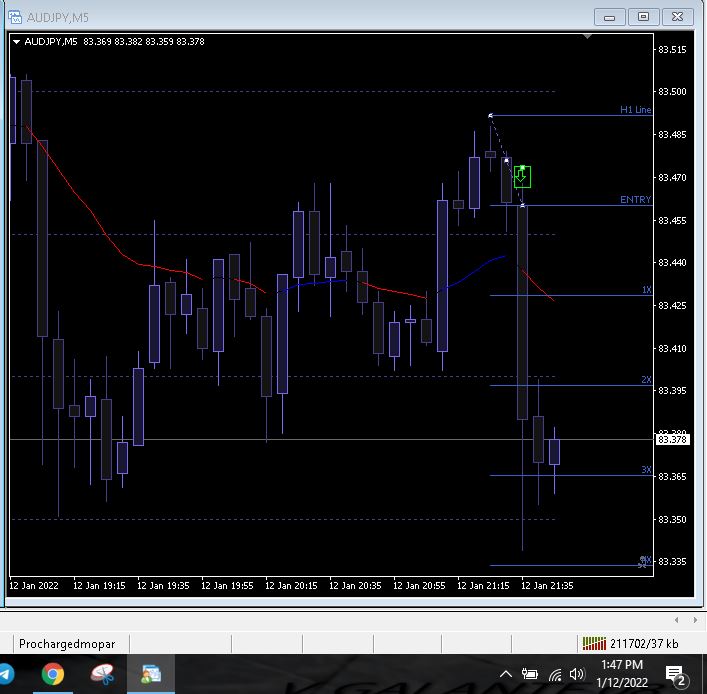Switch to MetaTrader app in the taskbar

[x=151, y=675]
